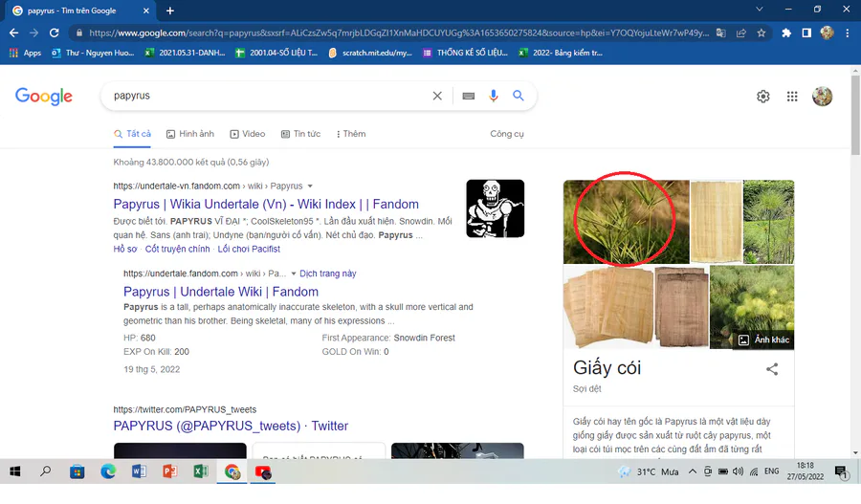Launch Microsoft Word from taskbar
Viewport: 861px width, 504px height.
[x=139, y=471]
